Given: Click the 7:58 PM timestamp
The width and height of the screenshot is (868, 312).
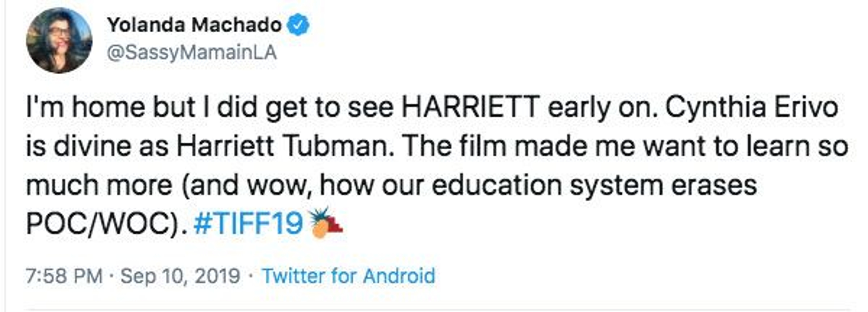Looking at the screenshot, I should pos(64,276).
